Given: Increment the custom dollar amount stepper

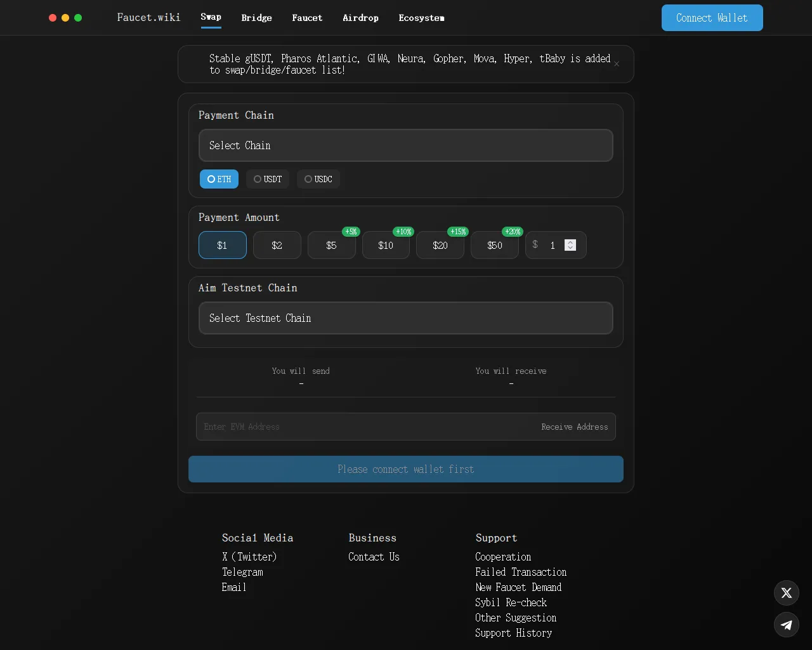Looking at the screenshot, I should [570, 242].
